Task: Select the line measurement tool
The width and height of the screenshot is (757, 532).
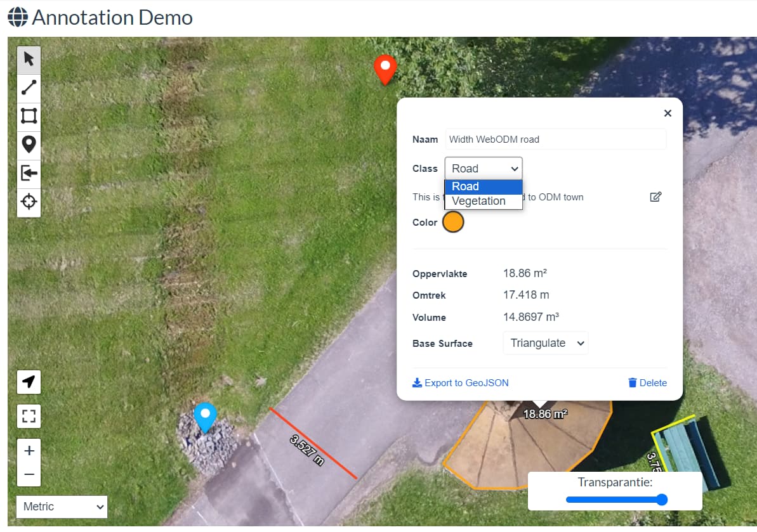Action: point(29,88)
